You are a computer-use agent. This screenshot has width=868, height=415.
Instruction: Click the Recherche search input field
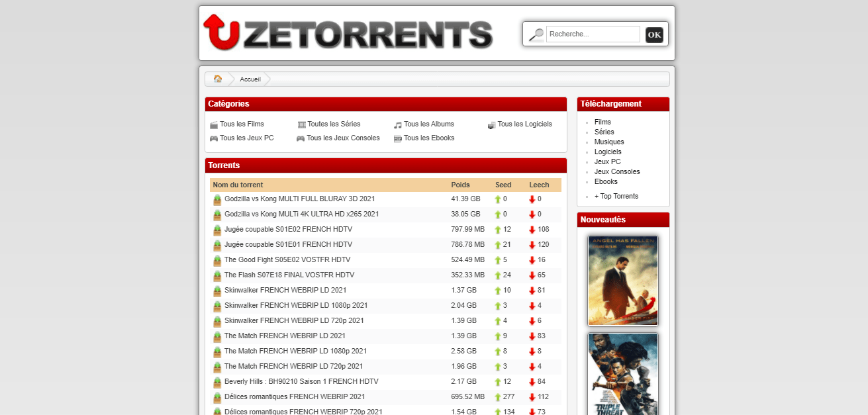point(593,34)
